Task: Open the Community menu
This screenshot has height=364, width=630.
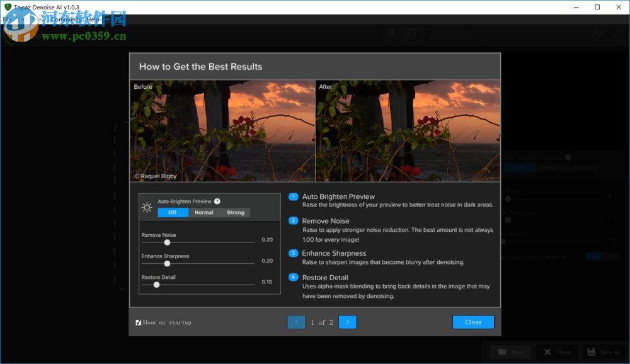Action: (x=66, y=20)
